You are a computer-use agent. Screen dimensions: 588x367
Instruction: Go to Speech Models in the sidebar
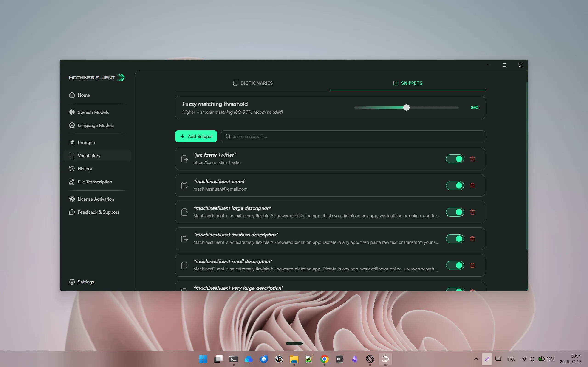(97, 112)
